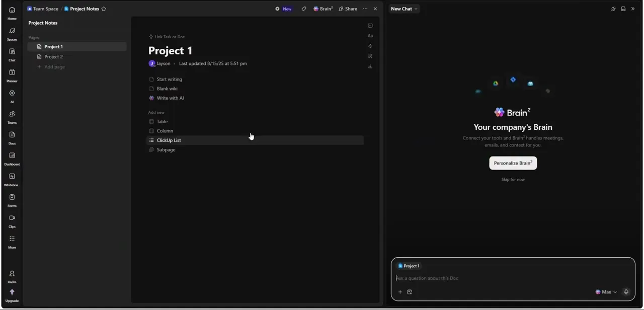Select Project 1 page in the tree

coord(77,47)
